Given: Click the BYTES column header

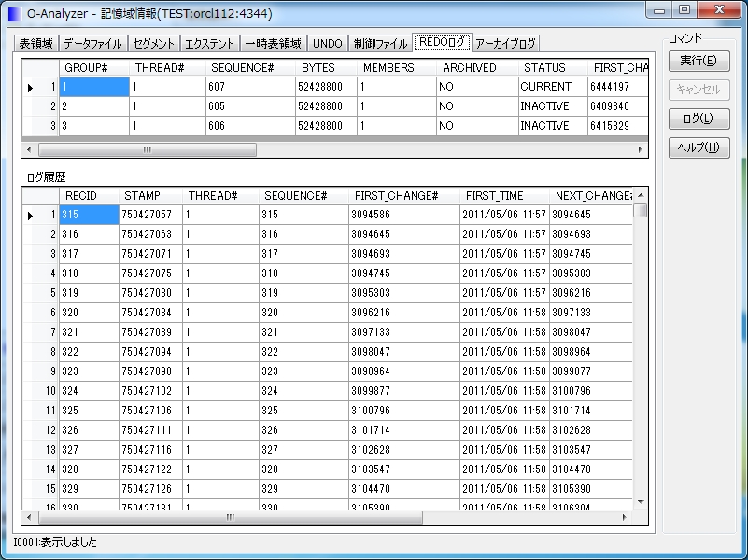Looking at the screenshot, I should [326, 68].
